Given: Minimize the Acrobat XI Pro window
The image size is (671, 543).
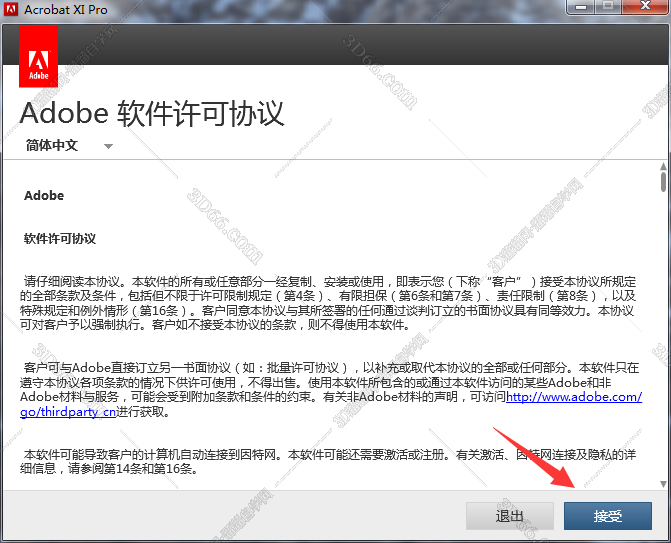Looking at the screenshot, I should [581, 7].
